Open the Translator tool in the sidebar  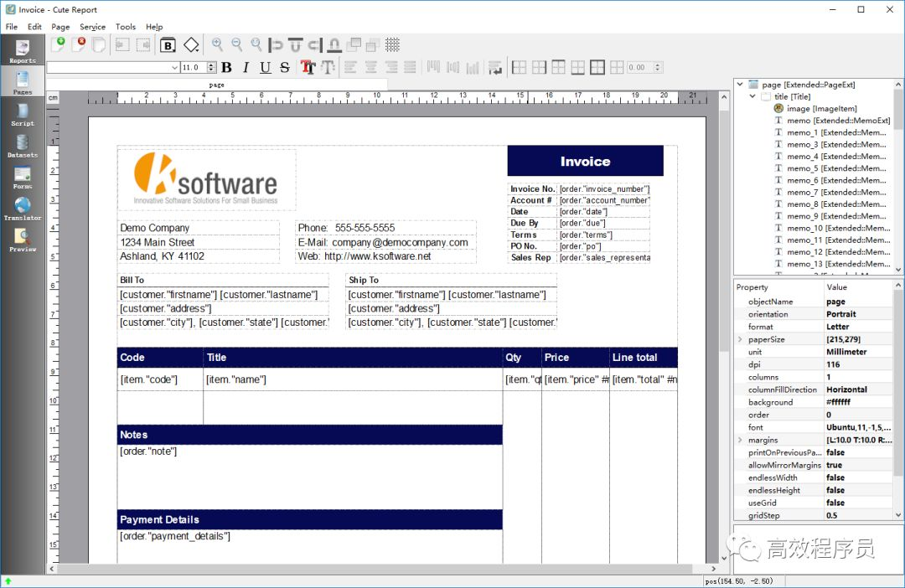pos(23,208)
